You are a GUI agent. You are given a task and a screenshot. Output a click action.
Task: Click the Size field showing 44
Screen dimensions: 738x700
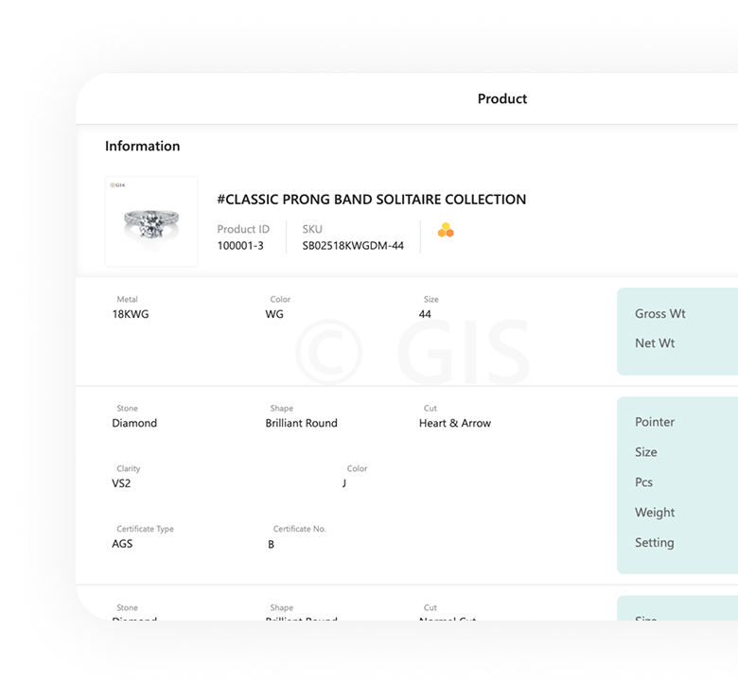[x=426, y=314]
